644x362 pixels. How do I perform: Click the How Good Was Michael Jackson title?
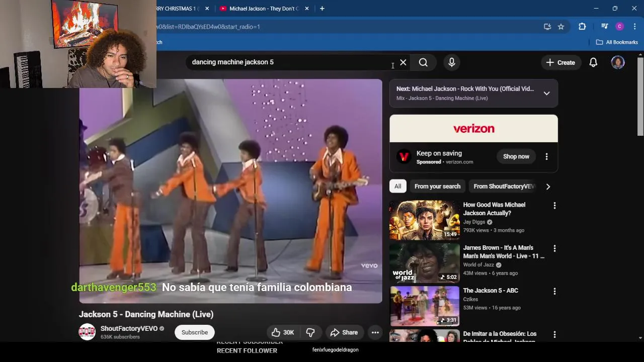(x=495, y=209)
